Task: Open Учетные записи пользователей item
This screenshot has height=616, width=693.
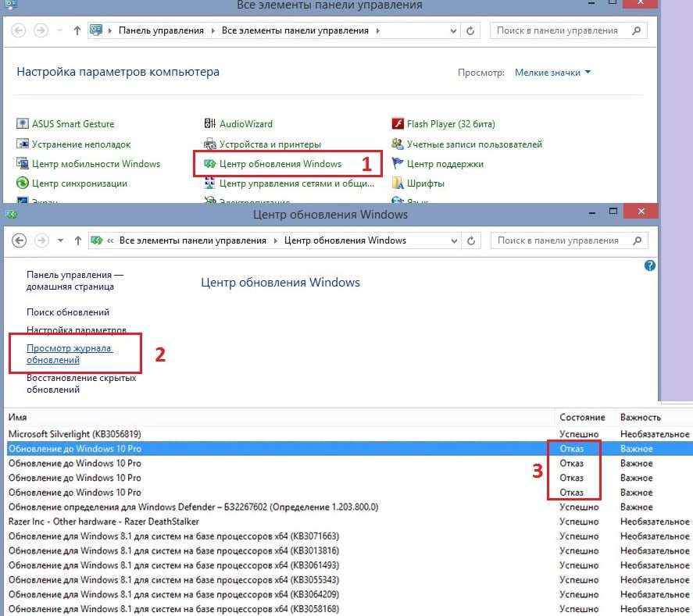Action: pyautogui.click(x=466, y=144)
